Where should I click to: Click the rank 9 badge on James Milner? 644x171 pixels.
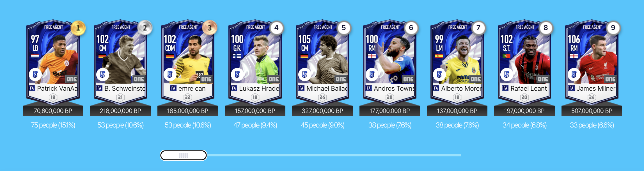point(613,28)
